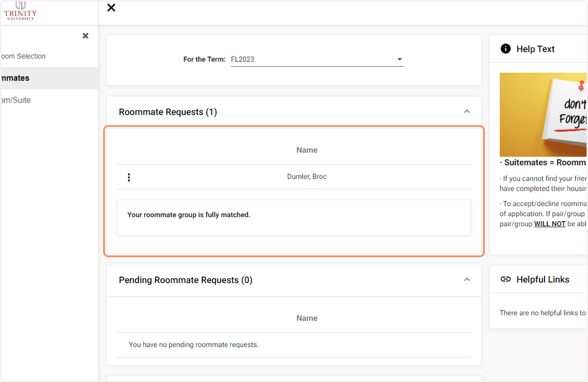Click the Pending Roommate Requests (0) heading
Screen dimensions: 588x382
185,280
